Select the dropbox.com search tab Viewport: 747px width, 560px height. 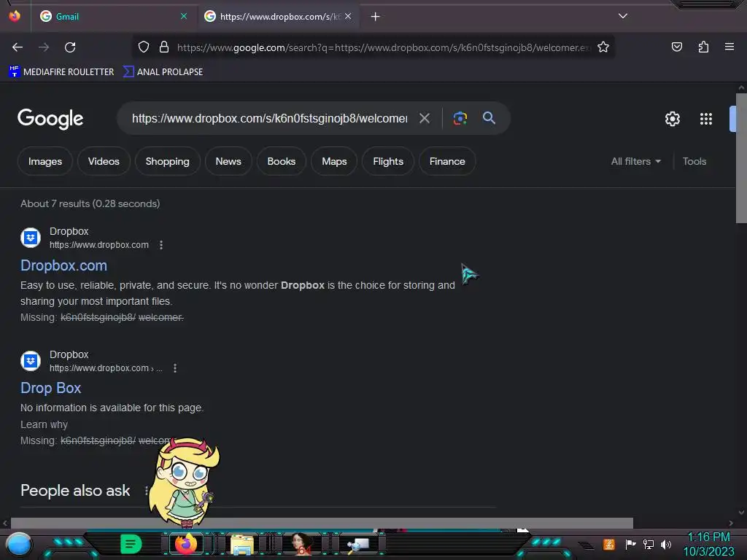[279, 17]
